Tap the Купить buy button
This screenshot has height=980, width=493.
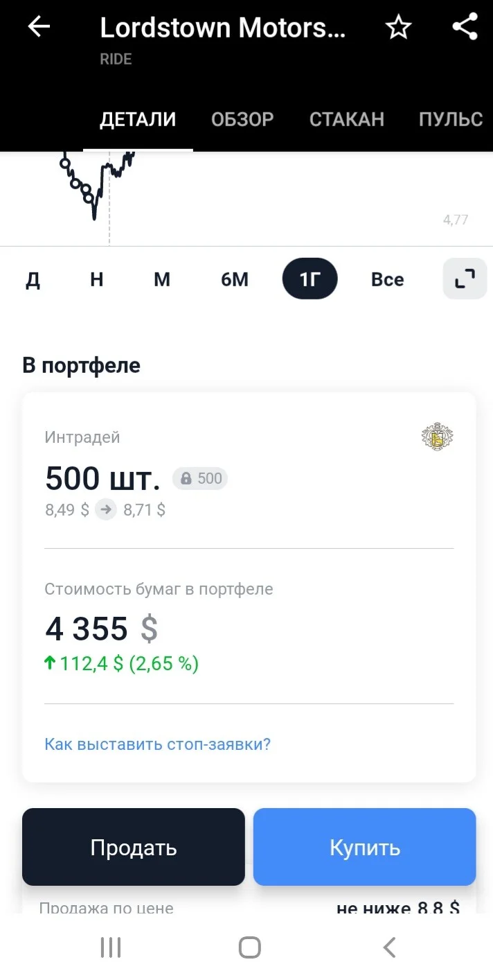pyautogui.click(x=365, y=847)
